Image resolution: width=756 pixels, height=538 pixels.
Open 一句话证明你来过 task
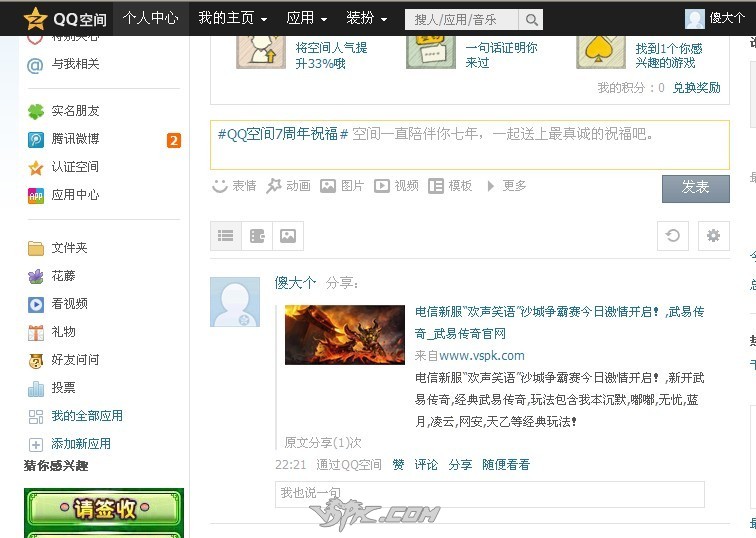pyautogui.click(x=501, y=55)
